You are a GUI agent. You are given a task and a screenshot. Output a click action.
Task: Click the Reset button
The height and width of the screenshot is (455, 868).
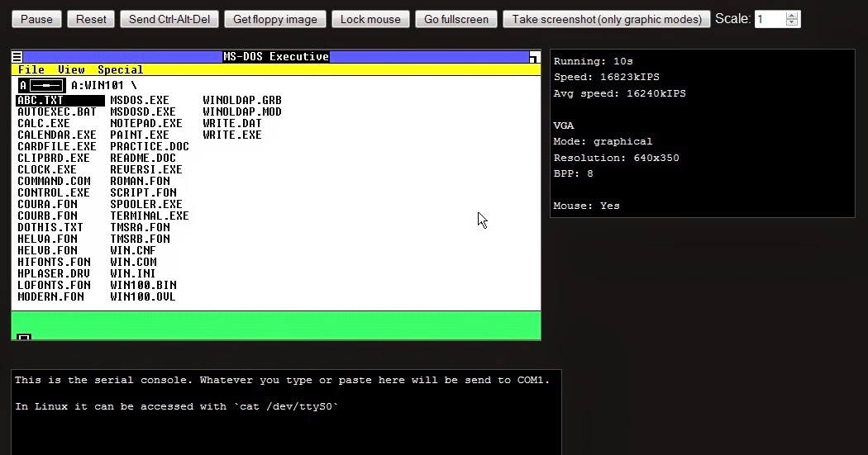tap(91, 19)
